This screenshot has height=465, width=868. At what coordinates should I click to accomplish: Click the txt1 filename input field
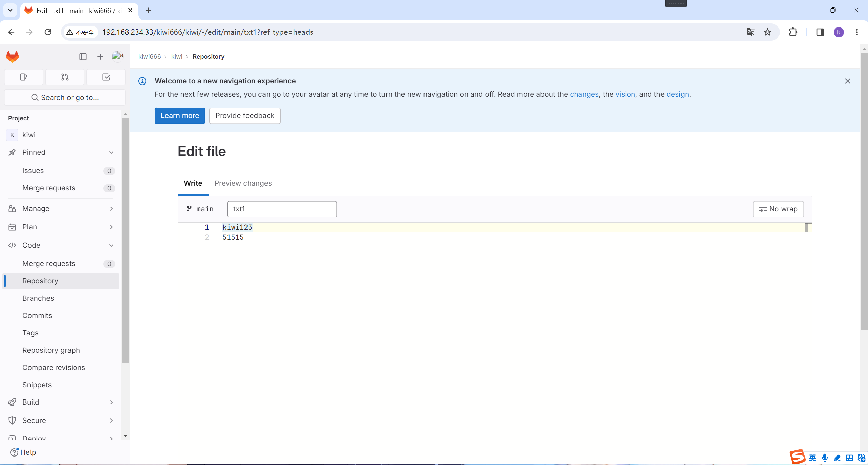coord(282,209)
